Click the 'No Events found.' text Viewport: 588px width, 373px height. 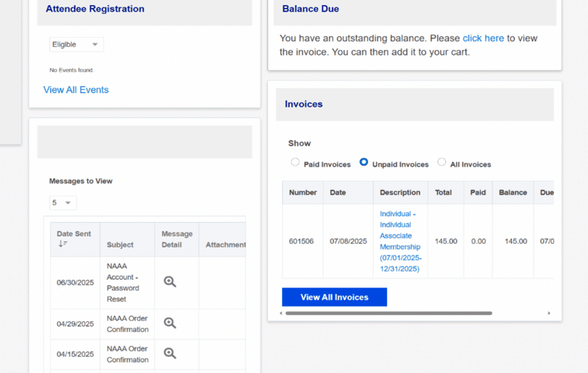click(72, 70)
